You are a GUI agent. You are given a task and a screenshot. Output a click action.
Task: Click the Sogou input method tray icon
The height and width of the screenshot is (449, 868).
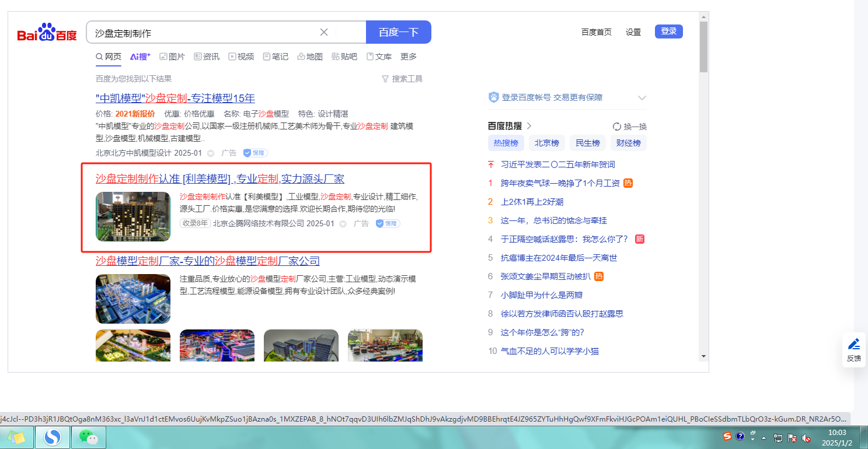727,436
